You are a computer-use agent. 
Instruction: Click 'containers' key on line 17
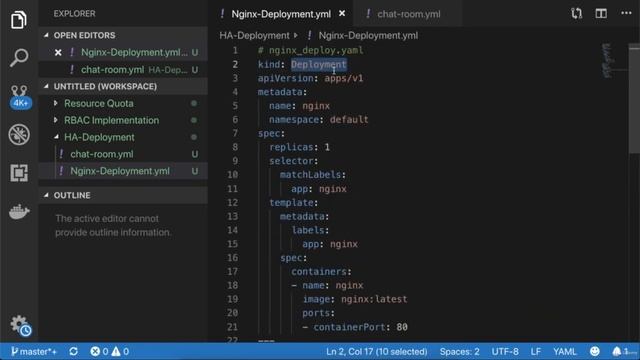coord(318,271)
